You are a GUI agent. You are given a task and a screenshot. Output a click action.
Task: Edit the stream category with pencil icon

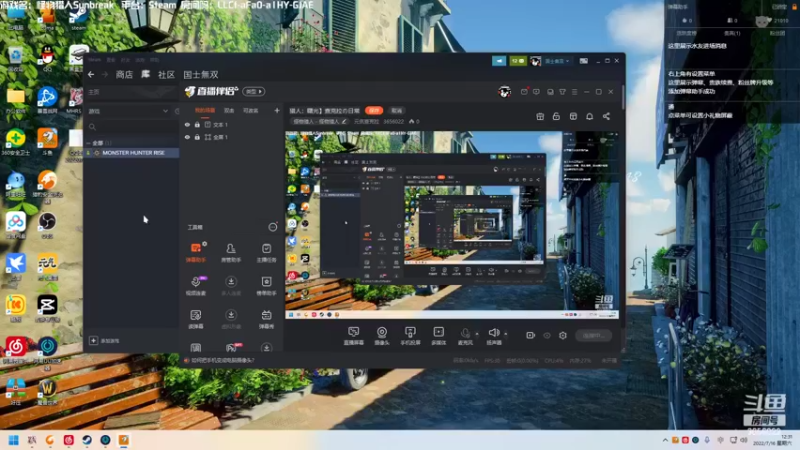tap(344, 121)
